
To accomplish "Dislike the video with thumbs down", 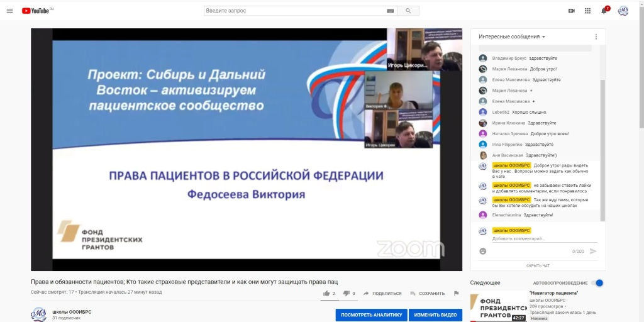I will click(346, 293).
